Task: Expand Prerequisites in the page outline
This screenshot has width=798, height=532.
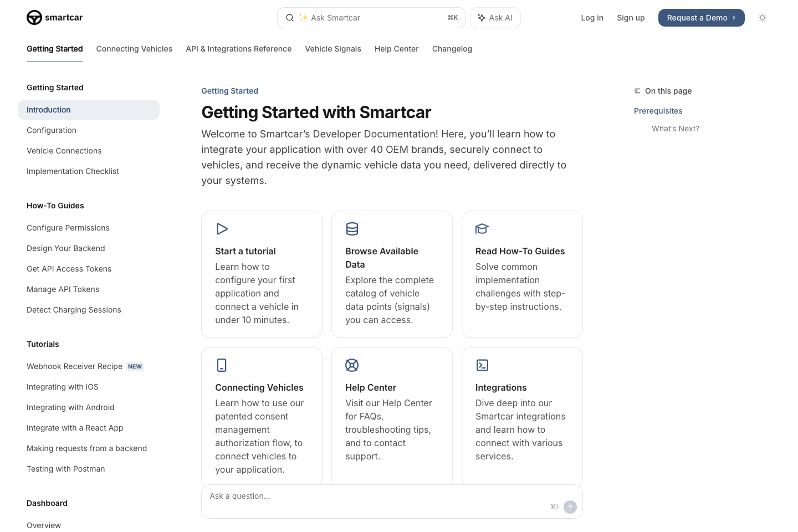Action: pyautogui.click(x=658, y=111)
